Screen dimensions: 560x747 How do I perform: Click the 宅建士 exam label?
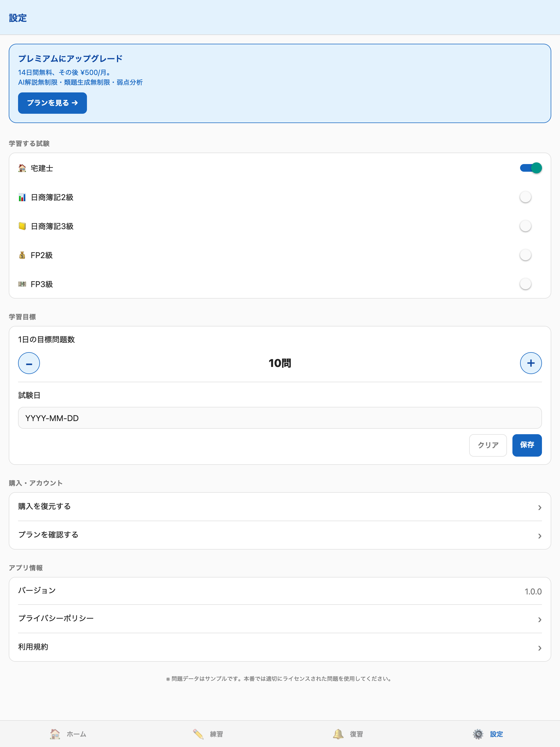click(x=42, y=168)
